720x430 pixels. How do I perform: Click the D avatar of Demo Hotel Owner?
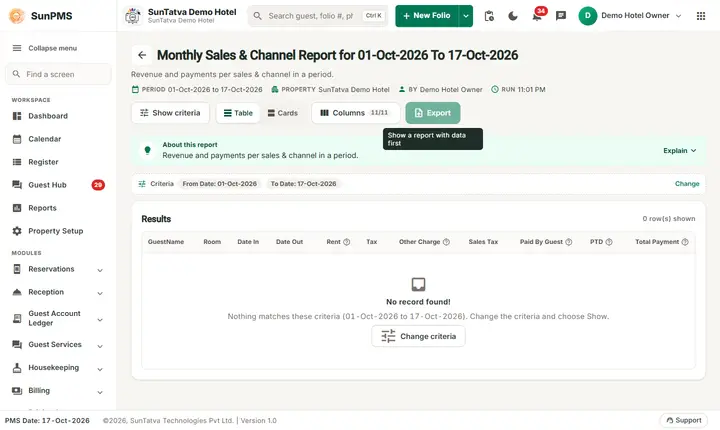[588, 16]
